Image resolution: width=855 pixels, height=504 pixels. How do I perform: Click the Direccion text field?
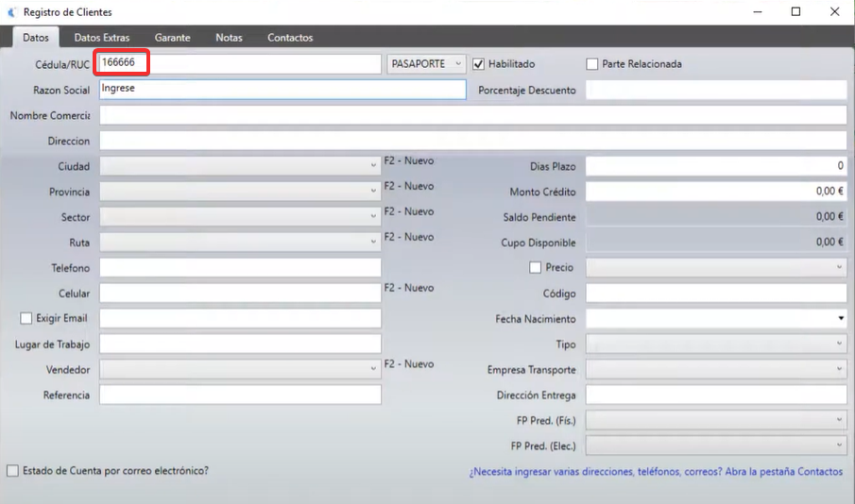pos(472,141)
